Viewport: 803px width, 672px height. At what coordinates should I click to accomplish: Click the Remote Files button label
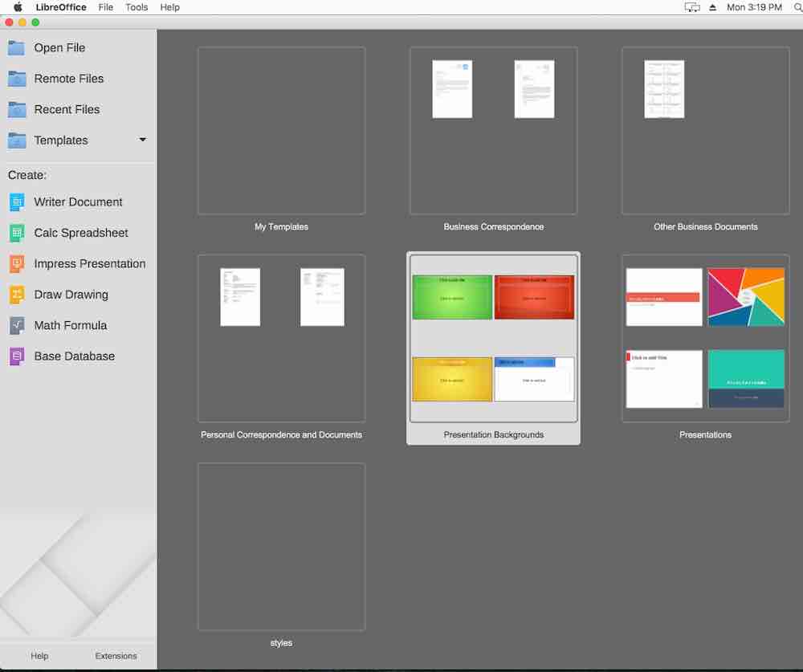(68, 79)
